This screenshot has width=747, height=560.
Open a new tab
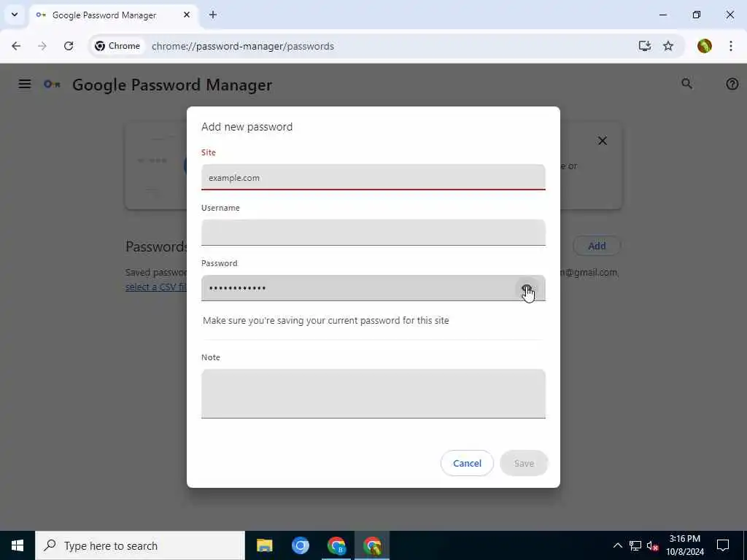[213, 15]
